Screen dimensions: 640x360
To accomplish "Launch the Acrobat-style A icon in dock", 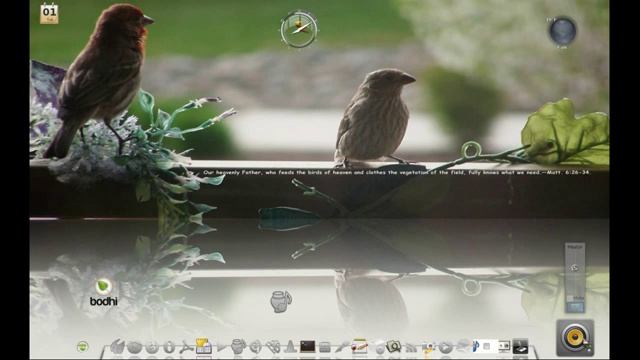I will 186,347.
